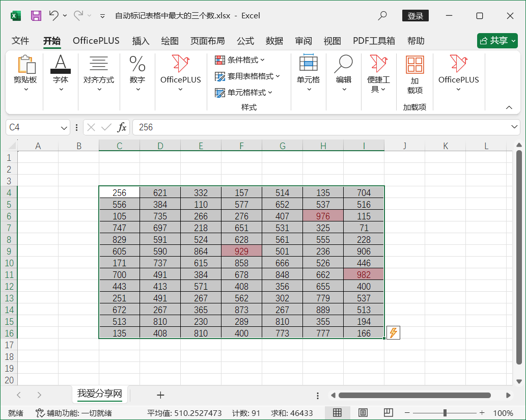Open the 文件 menu
The image size is (526, 420).
20,41
